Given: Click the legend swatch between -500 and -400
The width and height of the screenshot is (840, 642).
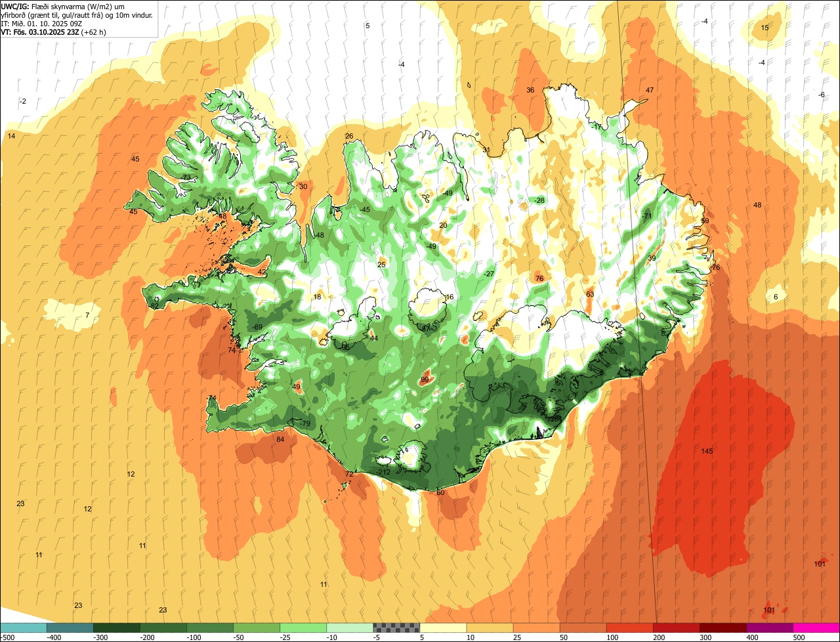Looking at the screenshot, I should [24, 628].
